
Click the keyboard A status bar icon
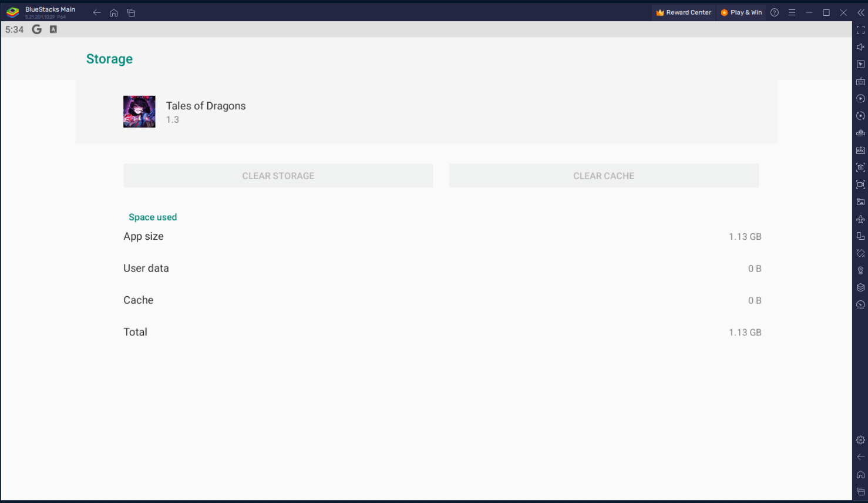point(53,29)
